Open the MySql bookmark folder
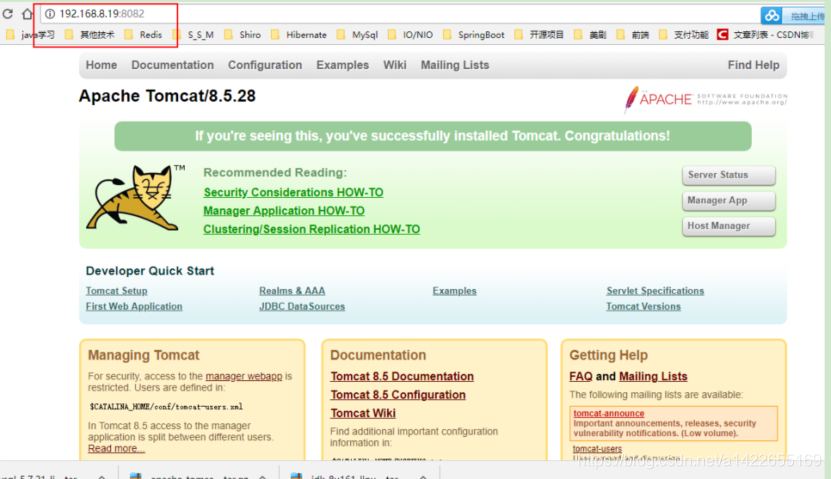Screen dimensions: 831x479 click(x=357, y=35)
